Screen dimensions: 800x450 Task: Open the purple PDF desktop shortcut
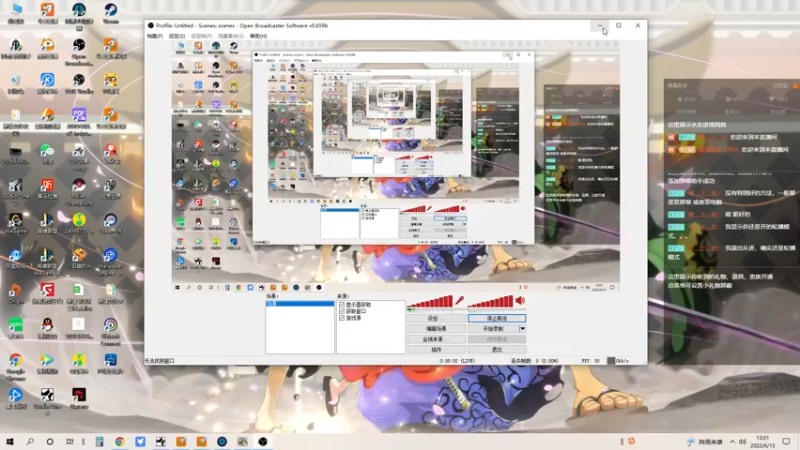tap(79, 120)
